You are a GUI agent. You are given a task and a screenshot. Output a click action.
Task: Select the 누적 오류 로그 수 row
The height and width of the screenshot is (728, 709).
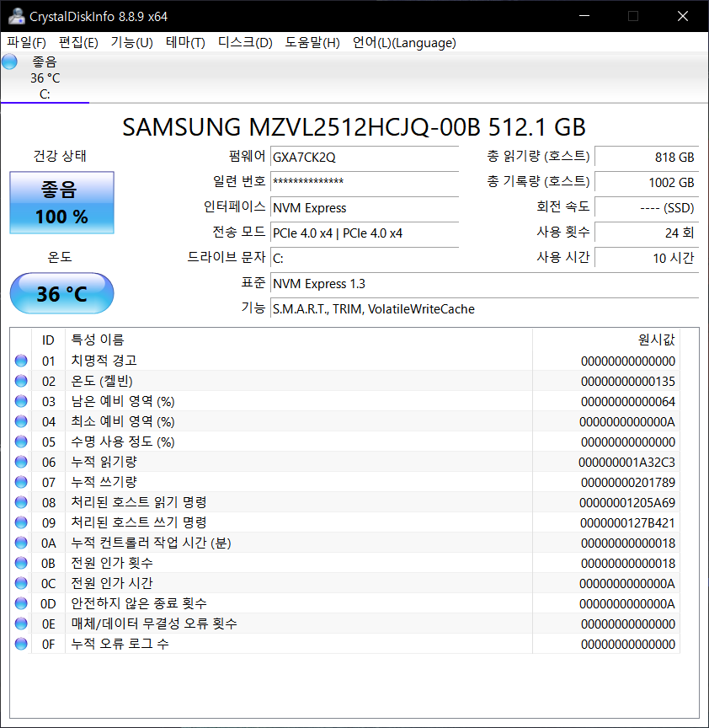pos(345,644)
